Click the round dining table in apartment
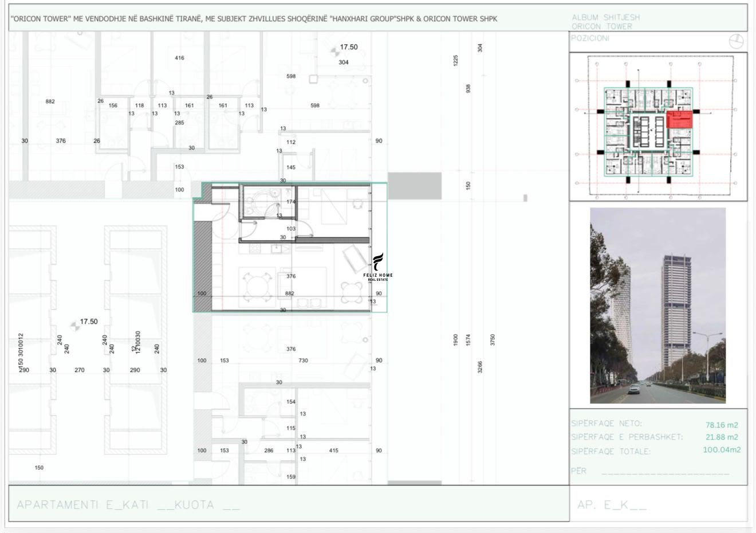This screenshot has width=756, height=533. point(257,285)
